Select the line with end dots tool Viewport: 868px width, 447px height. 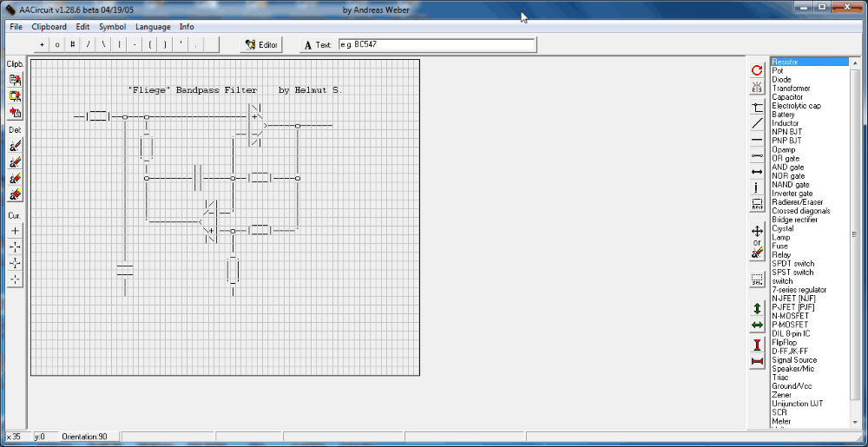(x=757, y=156)
